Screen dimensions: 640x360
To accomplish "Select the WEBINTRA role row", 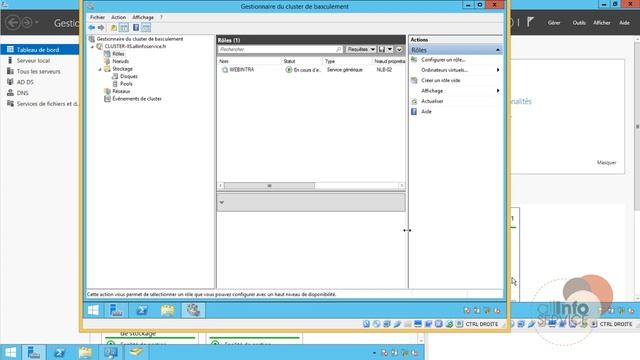I will click(311, 70).
